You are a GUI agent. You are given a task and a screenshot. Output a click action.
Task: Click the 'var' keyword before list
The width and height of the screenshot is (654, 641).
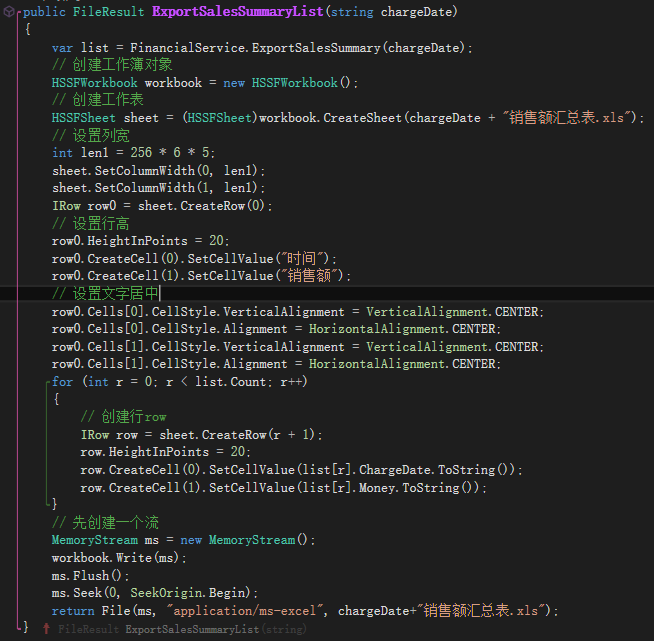click(62, 48)
